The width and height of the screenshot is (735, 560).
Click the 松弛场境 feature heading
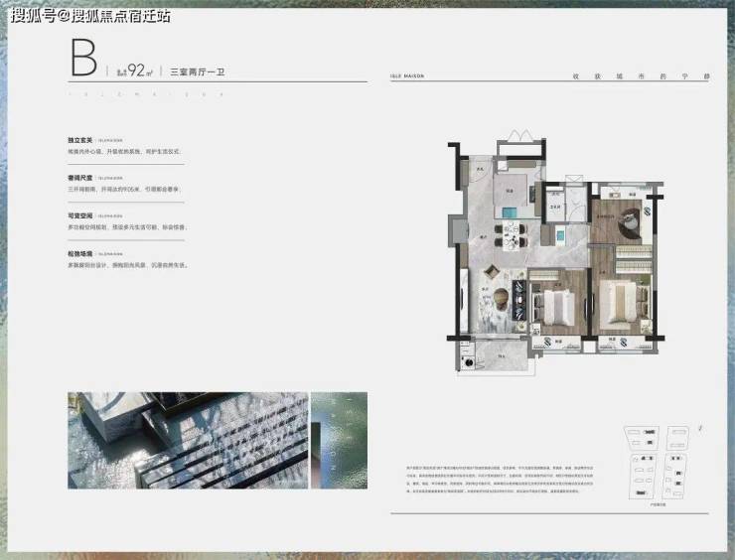81,254
